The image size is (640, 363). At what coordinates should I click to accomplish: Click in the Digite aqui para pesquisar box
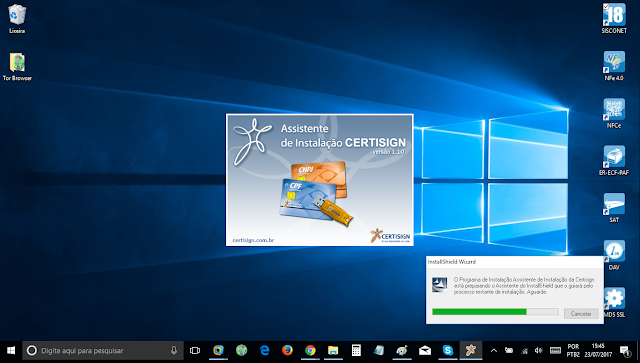(104, 351)
